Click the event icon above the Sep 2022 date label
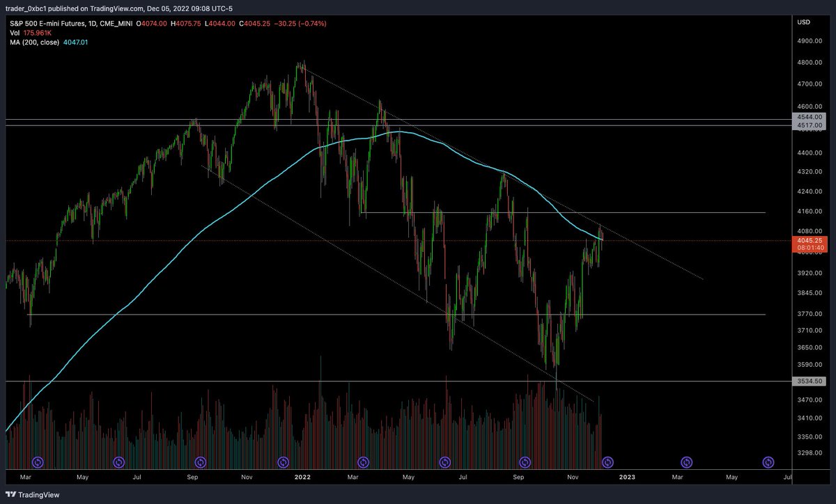Screen dimensions: 836x504 click(x=525, y=462)
